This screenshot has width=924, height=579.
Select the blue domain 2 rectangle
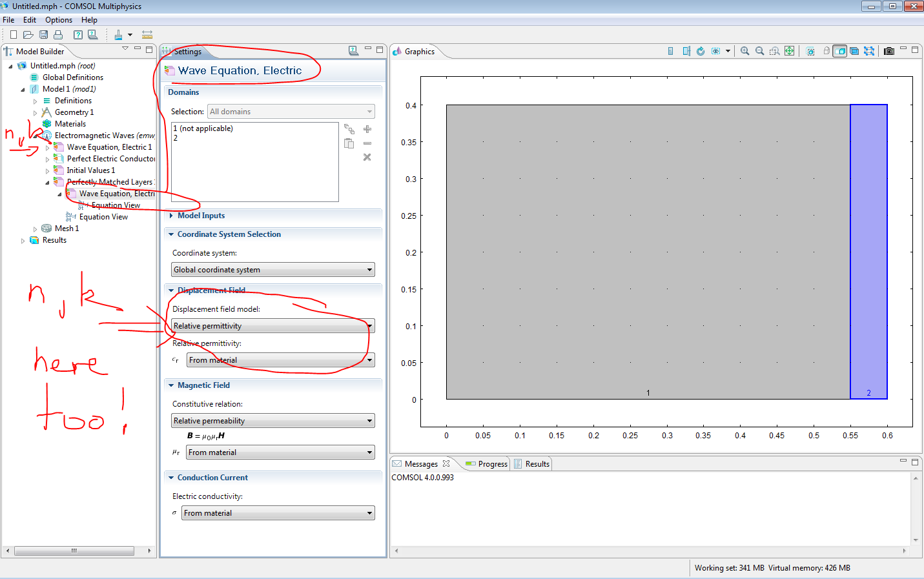coord(868,252)
